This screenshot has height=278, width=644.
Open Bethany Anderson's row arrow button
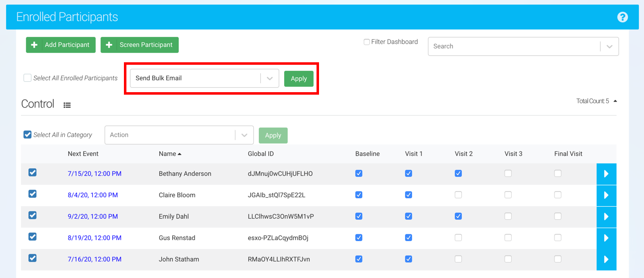pos(606,174)
